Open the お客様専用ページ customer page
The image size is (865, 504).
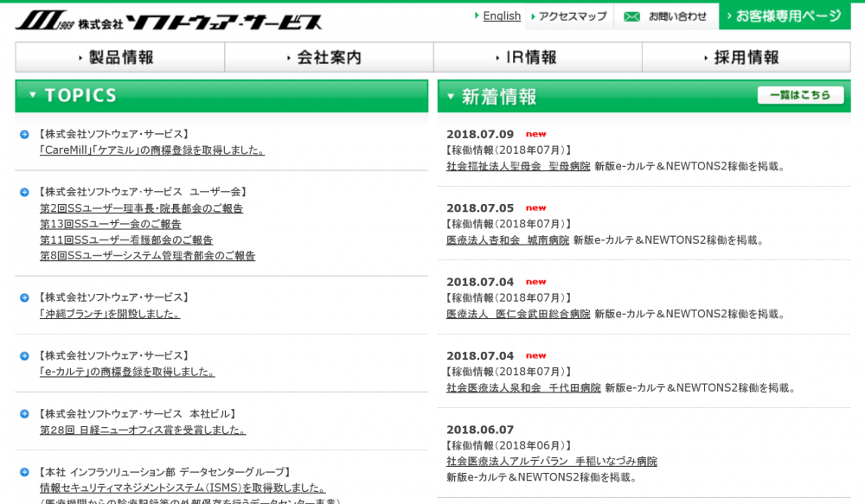pos(785,16)
